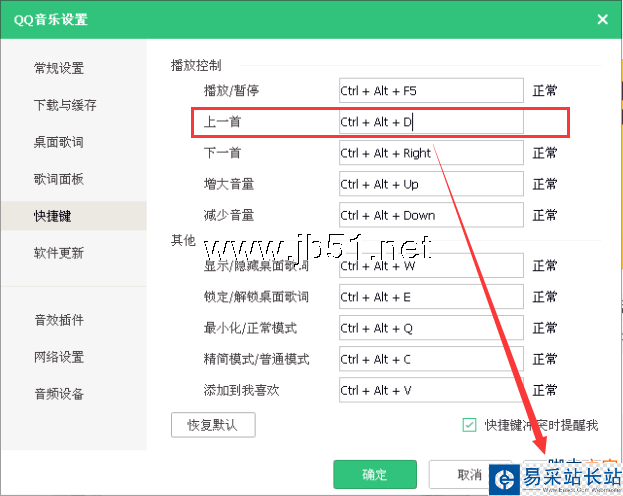This screenshot has height=496, width=623.
Task: Edit the 下一首 shortcut field
Action: tap(431, 153)
